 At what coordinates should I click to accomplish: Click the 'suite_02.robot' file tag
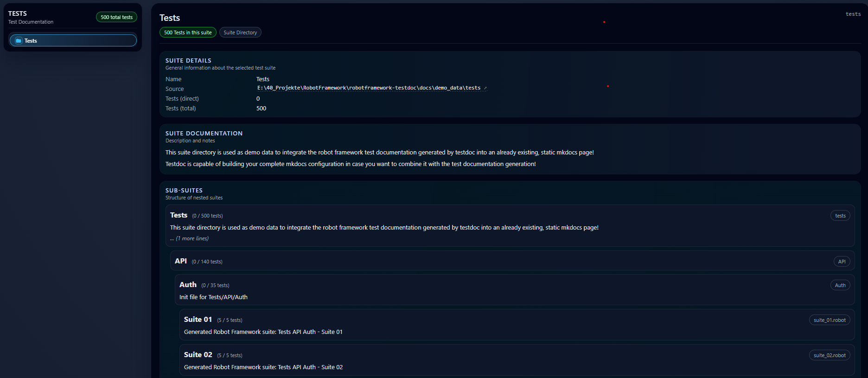tap(830, 355)
